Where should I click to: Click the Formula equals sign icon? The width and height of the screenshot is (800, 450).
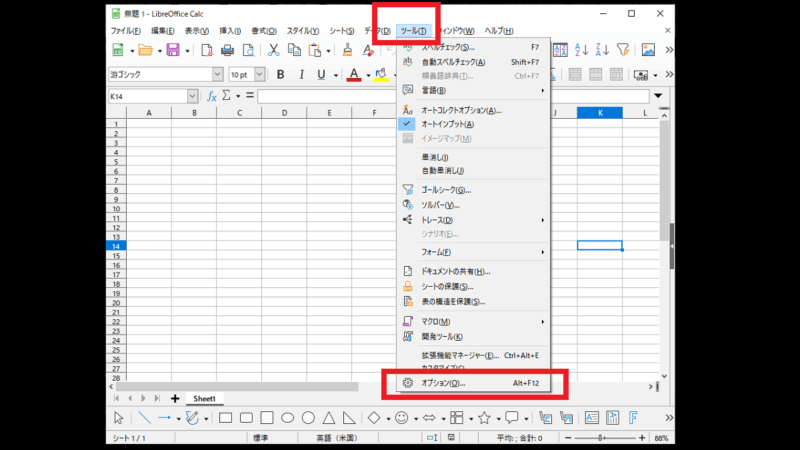coord(249,95)
